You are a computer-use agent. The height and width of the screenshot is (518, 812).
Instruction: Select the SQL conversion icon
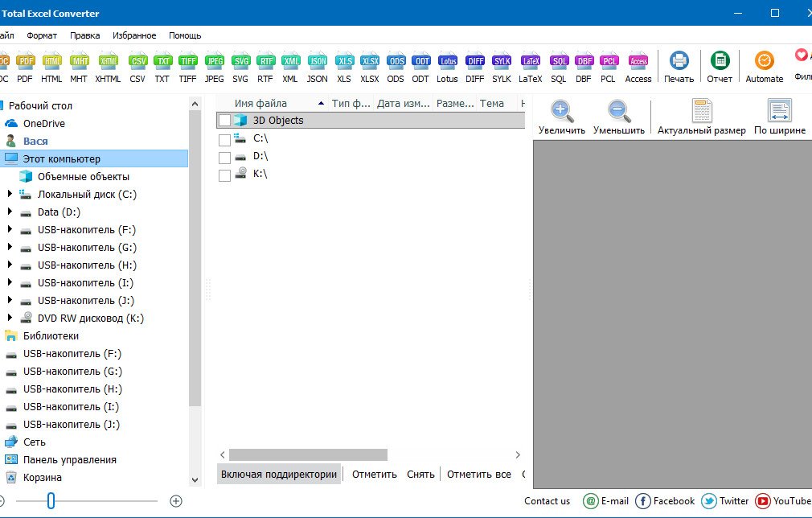pos(559,68)
